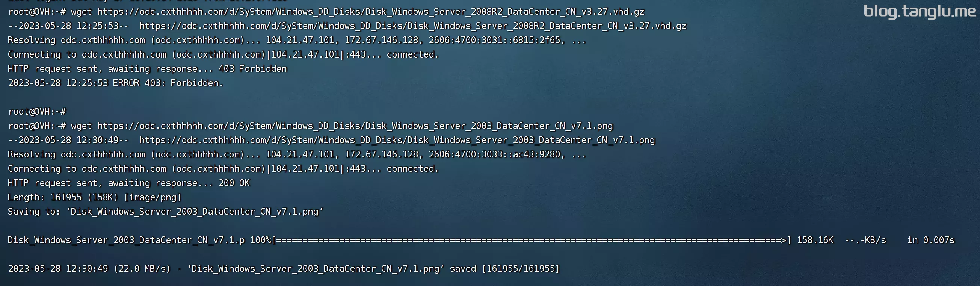Click the "in 0.007s" elapsed time
The width and height of the screenshot is (980, 286).
(x=930, y=240)
